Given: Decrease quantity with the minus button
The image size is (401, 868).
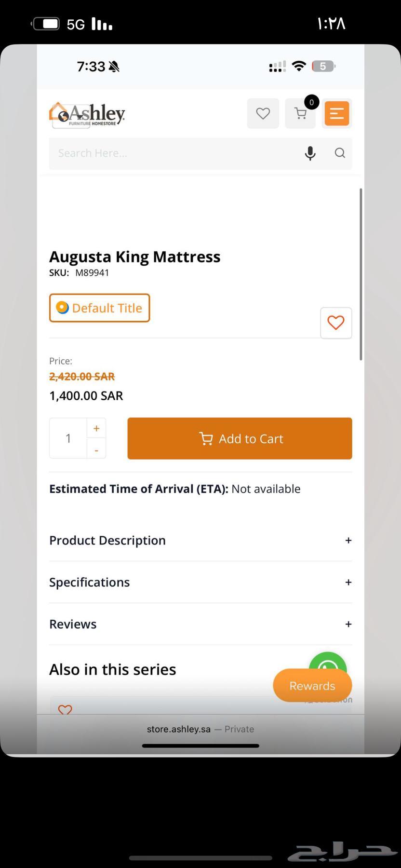Looking at the screenshot, I should 96,450.
